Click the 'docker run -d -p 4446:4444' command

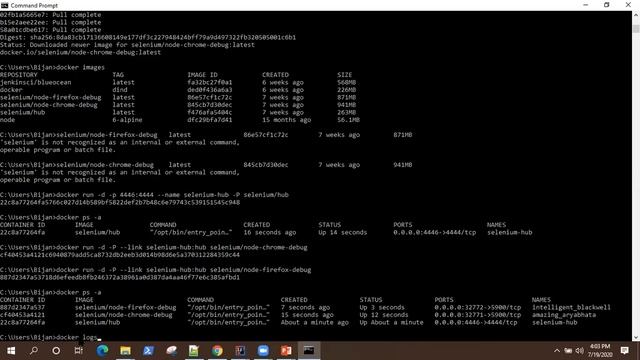click(144, 195)
